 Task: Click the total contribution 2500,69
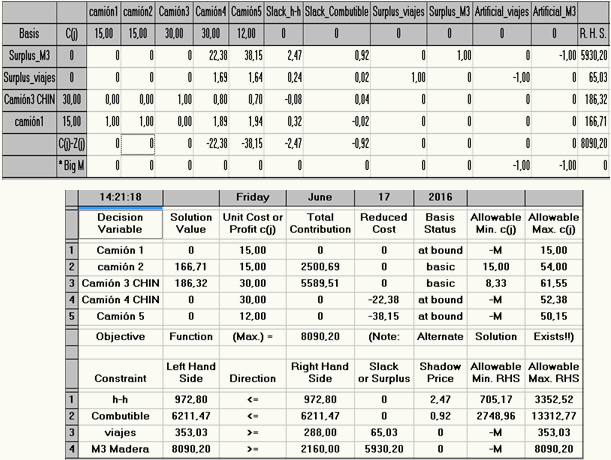320,267
